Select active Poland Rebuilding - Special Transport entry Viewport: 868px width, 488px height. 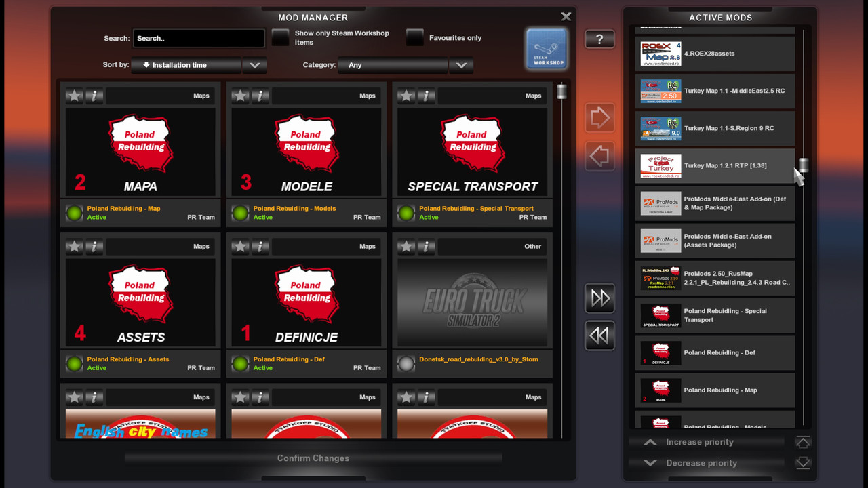(715, 315)
